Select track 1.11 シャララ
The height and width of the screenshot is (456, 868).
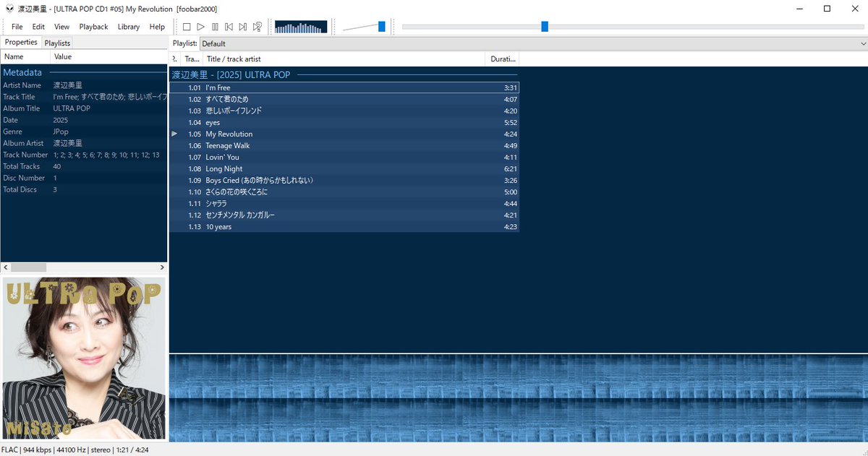pyautogui.click(x=344, y=203)
